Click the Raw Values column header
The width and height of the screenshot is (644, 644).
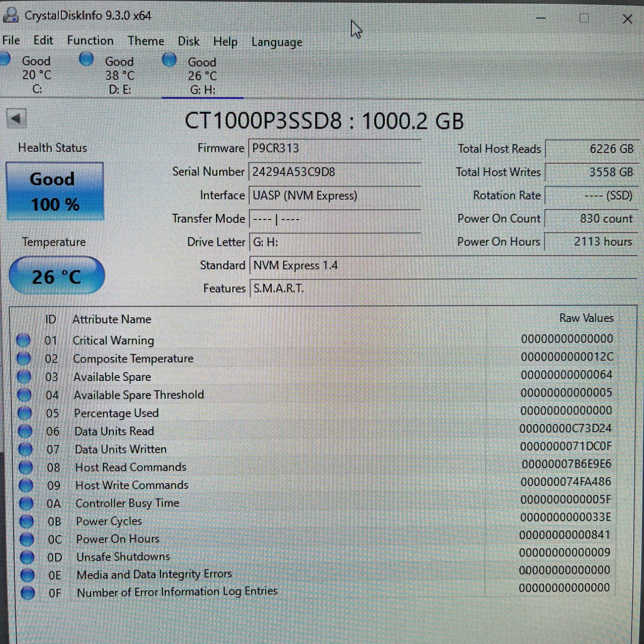tap(586, 318)
